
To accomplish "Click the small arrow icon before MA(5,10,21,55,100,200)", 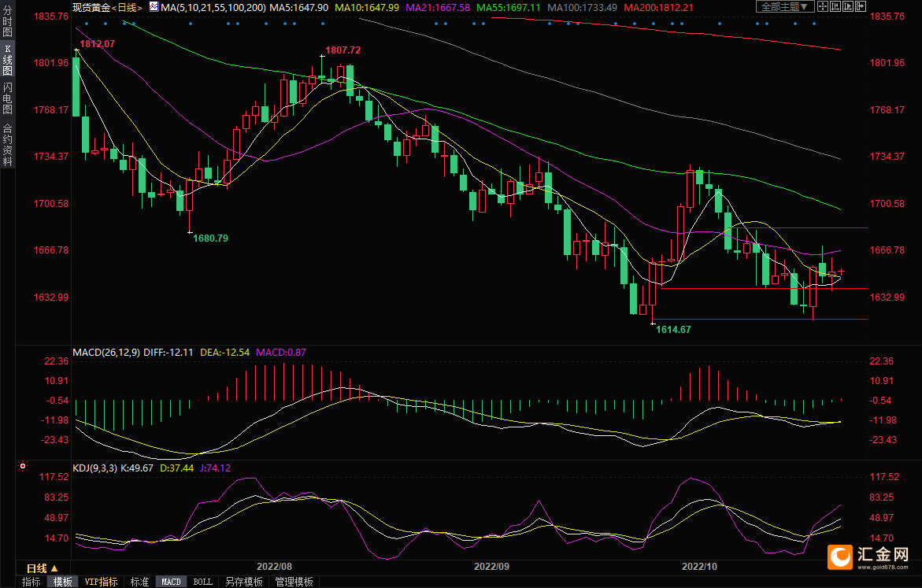I will tap(154, 7).
